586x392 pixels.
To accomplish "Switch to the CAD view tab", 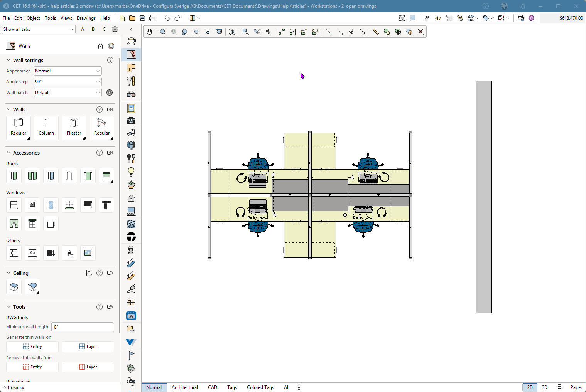I will [x=213, y=387].
